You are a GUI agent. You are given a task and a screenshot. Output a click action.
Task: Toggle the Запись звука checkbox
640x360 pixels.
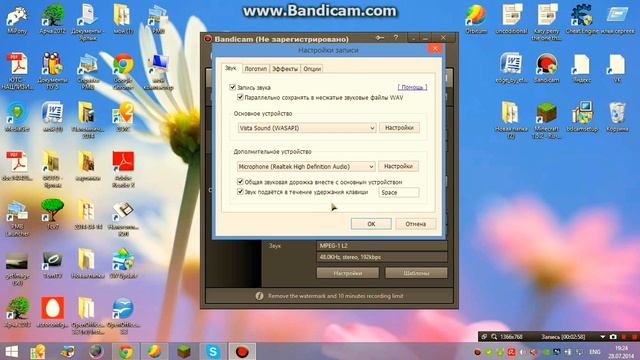tap(233, 87)
